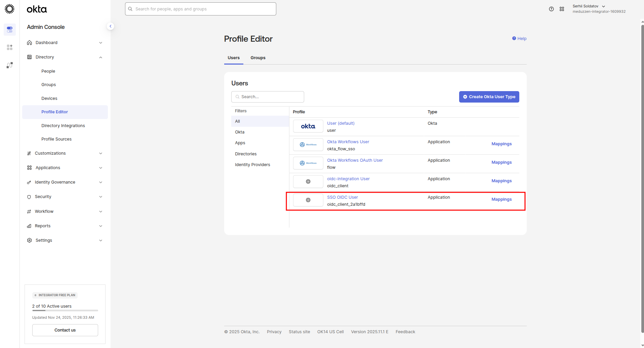
Task: Click the Workflow icon in sidebar
Action: point(29,211)
